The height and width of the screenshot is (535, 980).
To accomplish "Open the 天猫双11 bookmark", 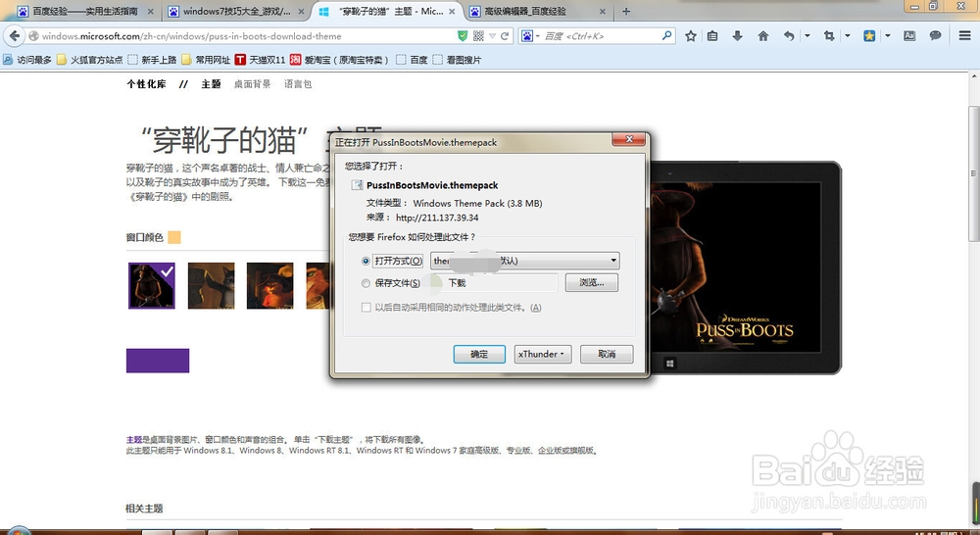I will [260, 60].
